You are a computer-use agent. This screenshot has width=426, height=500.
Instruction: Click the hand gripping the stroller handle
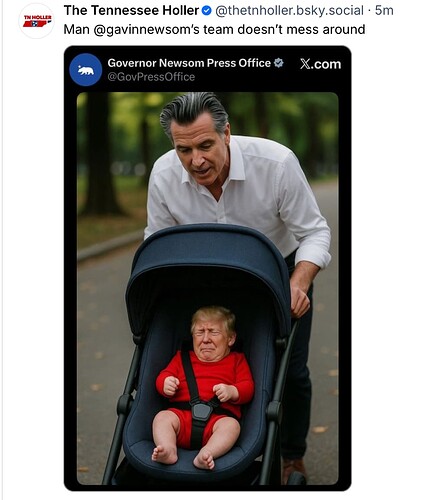coord(299,301)
